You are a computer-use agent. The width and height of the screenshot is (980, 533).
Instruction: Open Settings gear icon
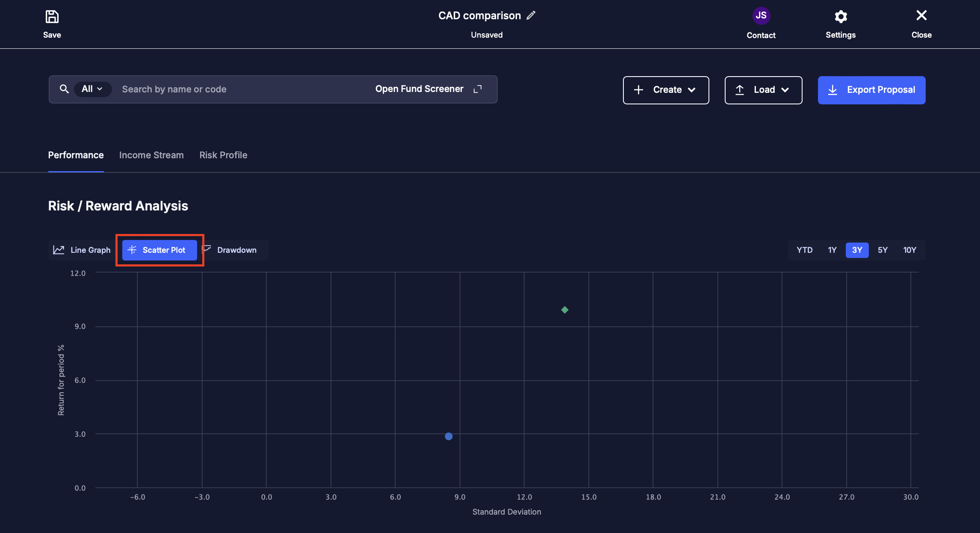[x=841, y=17]
